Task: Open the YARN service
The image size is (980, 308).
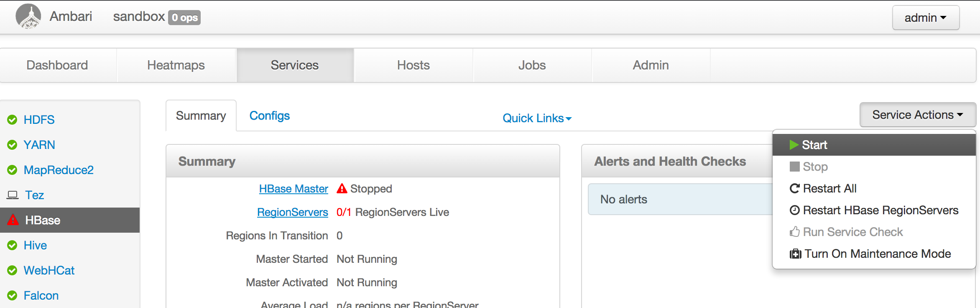Action: pyautogui.click(x=39, y=145)
